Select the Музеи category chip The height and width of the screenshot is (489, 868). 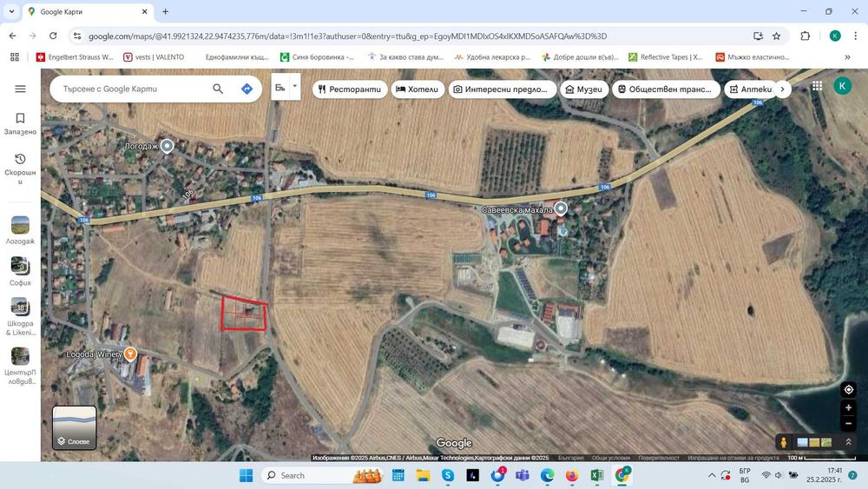[x=584, y=89]
